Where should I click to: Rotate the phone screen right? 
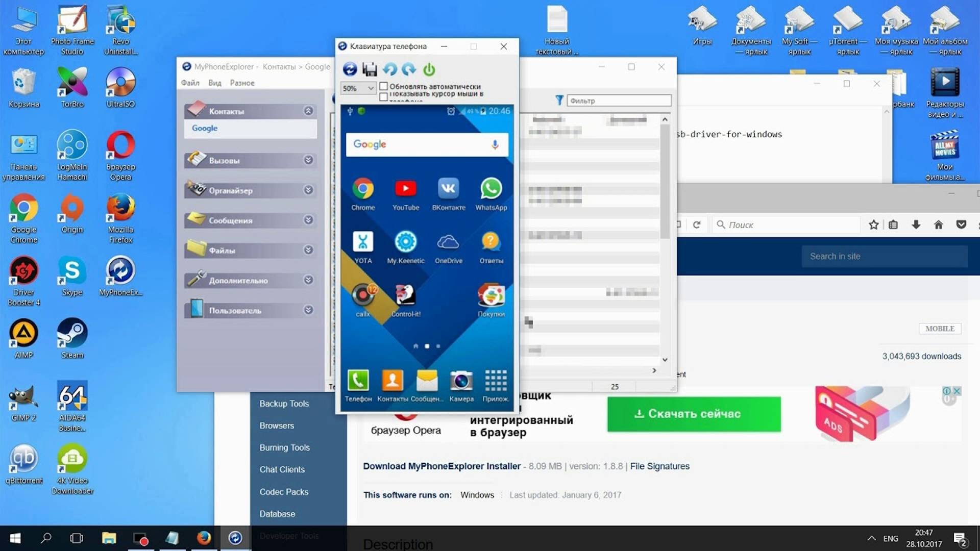click(x=408, y=69)
